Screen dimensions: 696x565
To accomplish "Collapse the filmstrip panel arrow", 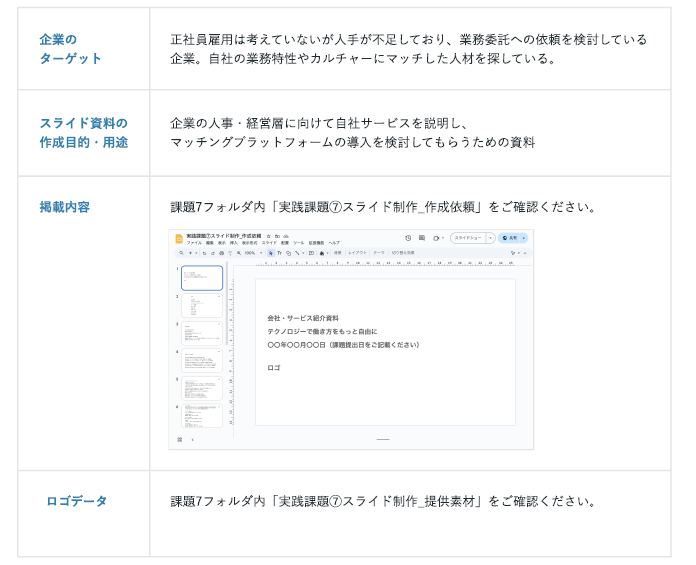I will [192, 439].
